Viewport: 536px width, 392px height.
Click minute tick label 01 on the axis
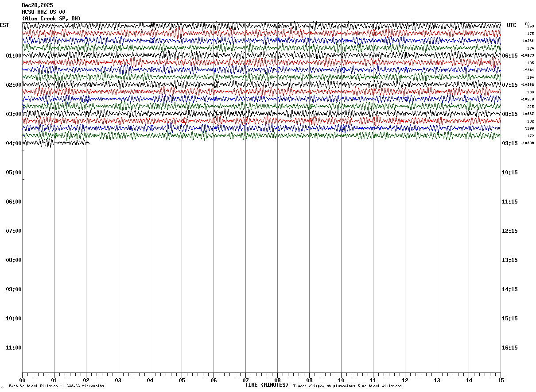[54, 380]
